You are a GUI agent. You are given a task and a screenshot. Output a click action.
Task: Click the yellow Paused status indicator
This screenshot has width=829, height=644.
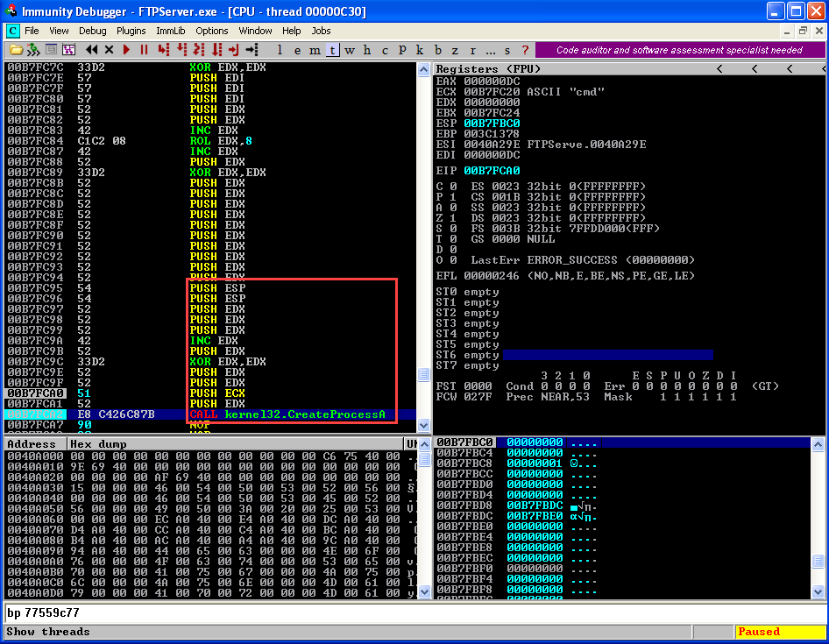click(780, 632)
